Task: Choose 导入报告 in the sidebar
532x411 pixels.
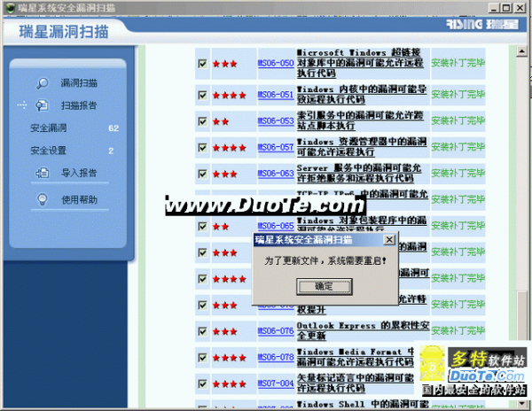Action: tap(79, 173)
